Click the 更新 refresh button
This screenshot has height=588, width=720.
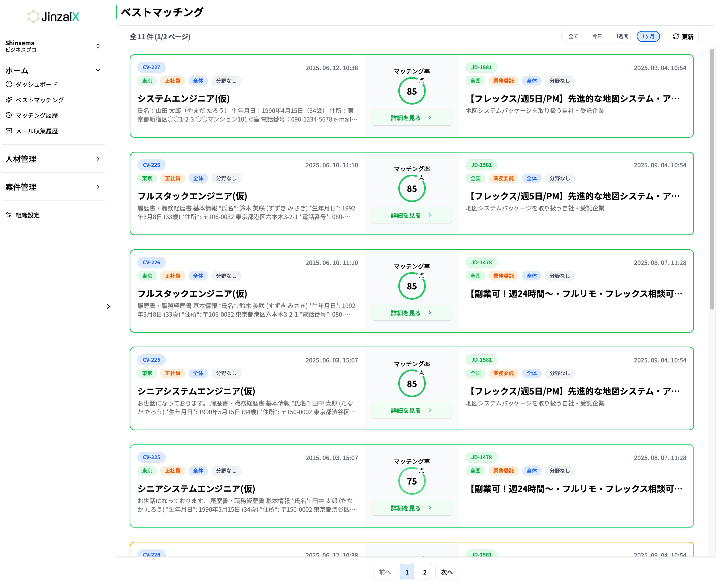tap(682, 36)
